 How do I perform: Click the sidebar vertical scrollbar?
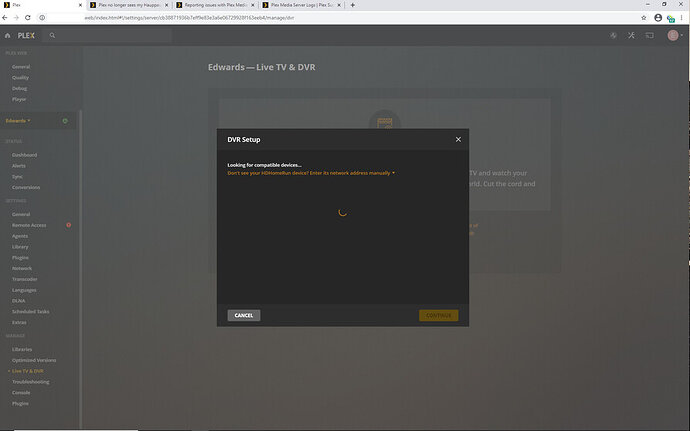point(81,269)
